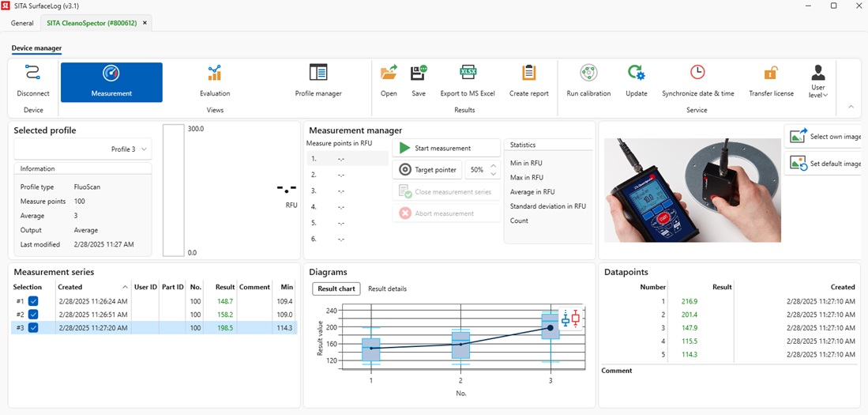Viewport: 868px width, 415px height.
Task: Open the Evaluation view
Action: (x=215, y=74)
